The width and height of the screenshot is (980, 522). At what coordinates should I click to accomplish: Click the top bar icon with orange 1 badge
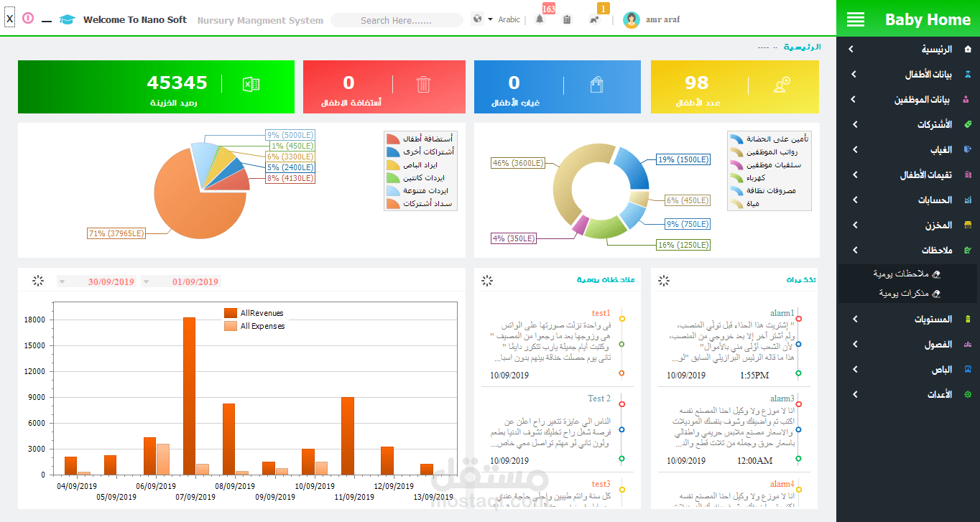(x=594, y=19)
